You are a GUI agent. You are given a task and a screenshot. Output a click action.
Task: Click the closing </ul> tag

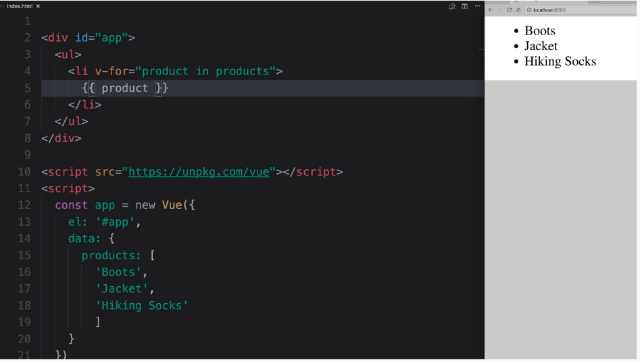click(71, 122)
